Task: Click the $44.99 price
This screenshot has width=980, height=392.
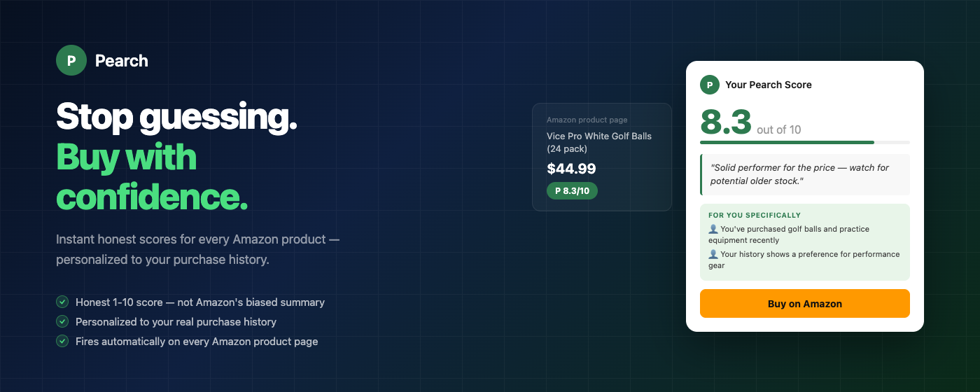Action: (571, 168)
